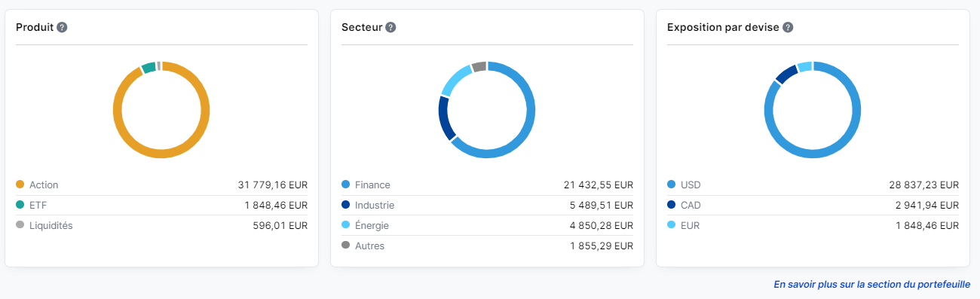Select the Industrie sector legend row
Screen dimensions: 980x299
[487, 205]
